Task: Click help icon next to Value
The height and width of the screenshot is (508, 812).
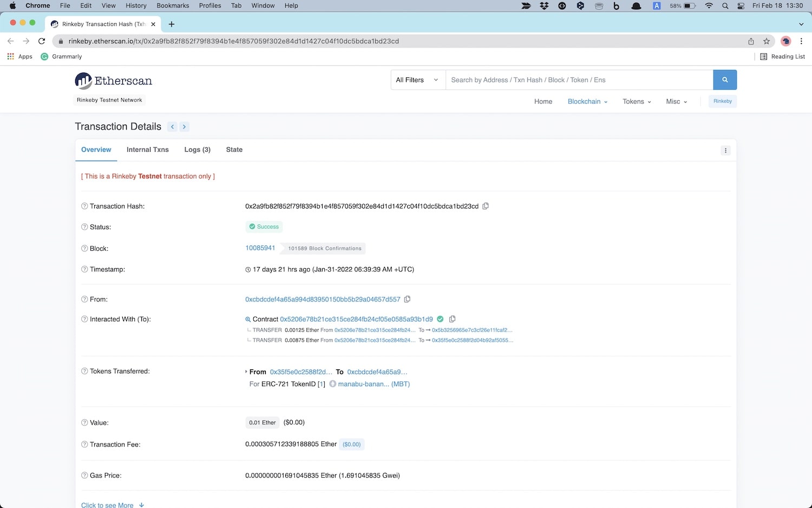Action: tap(84, 422)
